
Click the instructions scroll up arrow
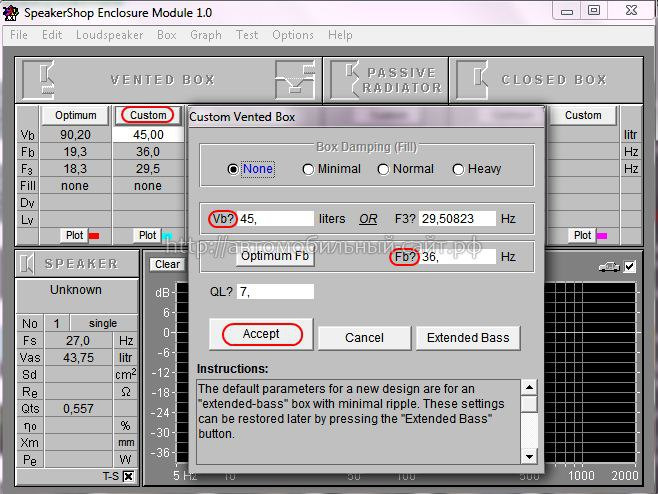(x=529, y=387)
